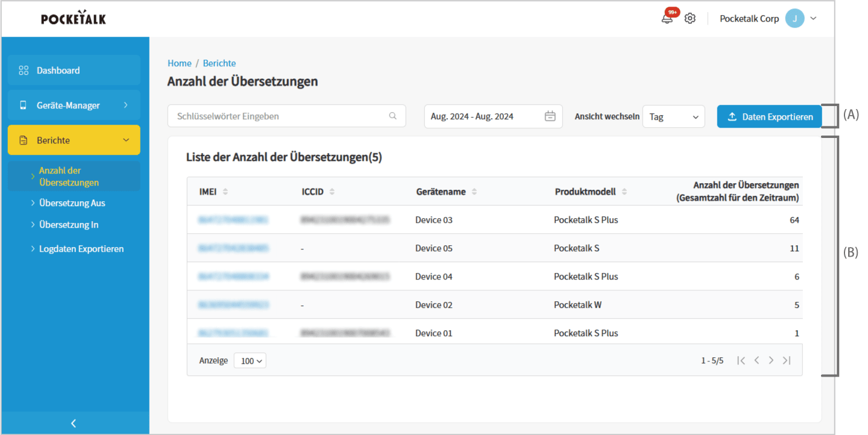The image size is (868, 435).
Task: Collapse the Berichte chevron
Action: point(126,140)
